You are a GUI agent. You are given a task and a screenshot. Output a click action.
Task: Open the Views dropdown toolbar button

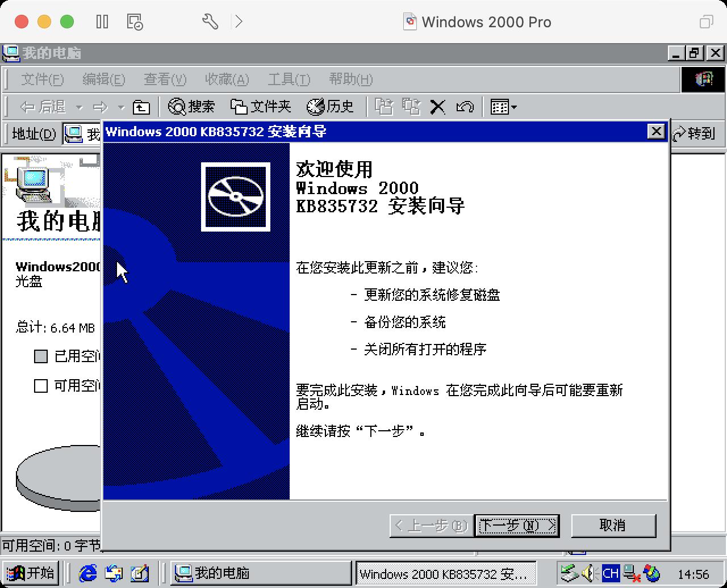[x=503, y=107]
